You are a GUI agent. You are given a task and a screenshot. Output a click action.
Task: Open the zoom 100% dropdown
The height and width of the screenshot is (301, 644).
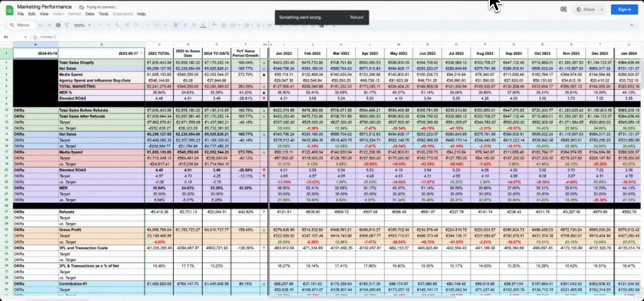pos(82,25)
